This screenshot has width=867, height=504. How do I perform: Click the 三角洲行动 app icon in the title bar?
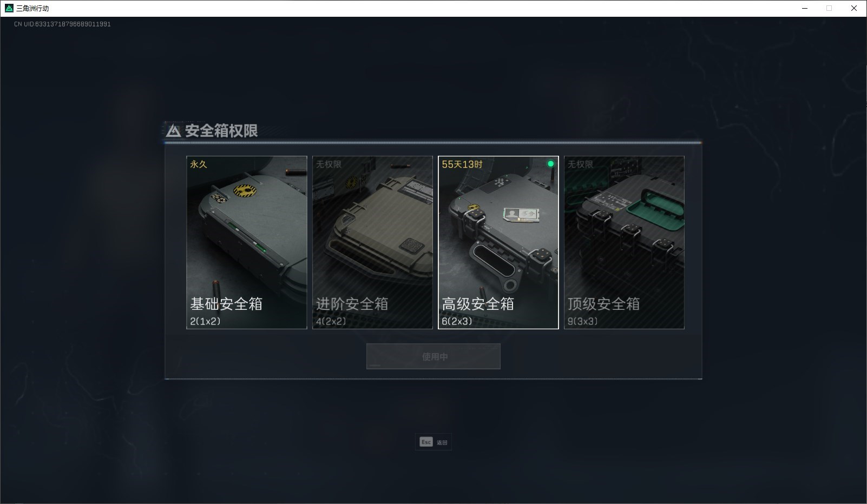(9, 8)
